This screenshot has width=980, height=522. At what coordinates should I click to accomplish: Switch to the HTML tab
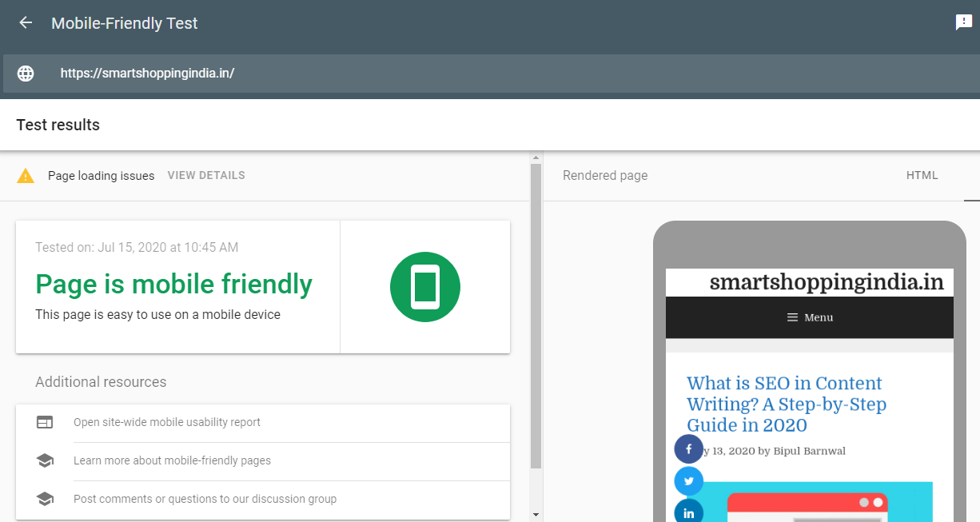click(x=922, y=175)
